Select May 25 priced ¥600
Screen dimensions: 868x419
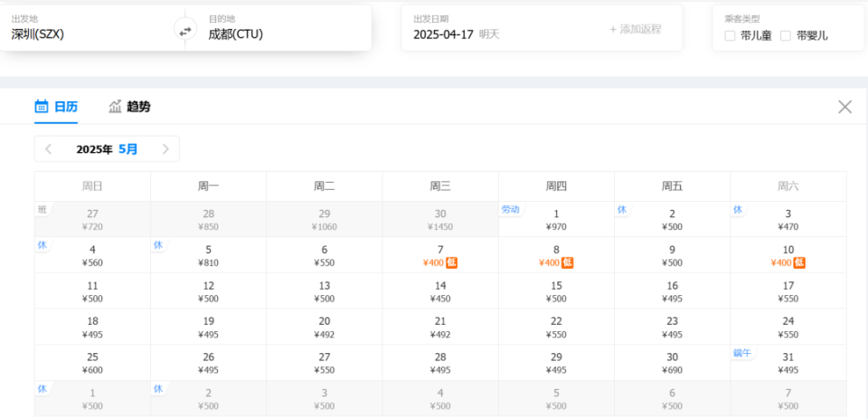coord(92,363)
